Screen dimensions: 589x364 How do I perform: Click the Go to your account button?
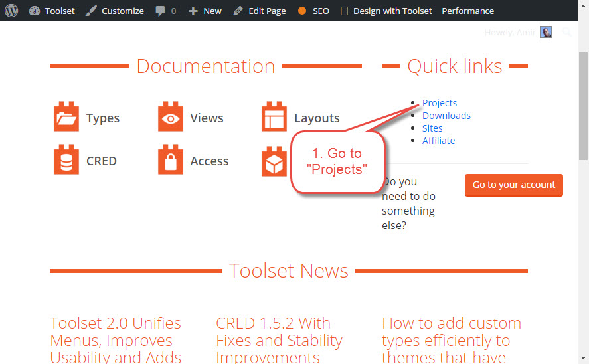tap(514, 185)
